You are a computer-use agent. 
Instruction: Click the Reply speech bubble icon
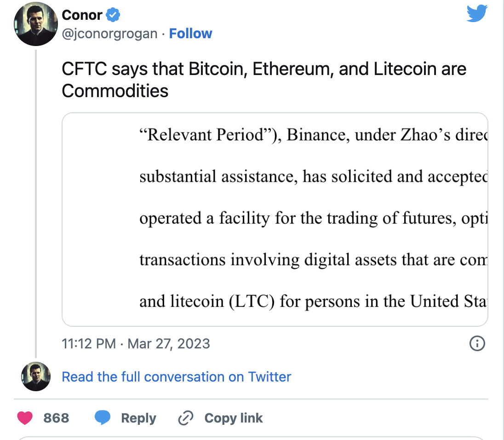103,417
